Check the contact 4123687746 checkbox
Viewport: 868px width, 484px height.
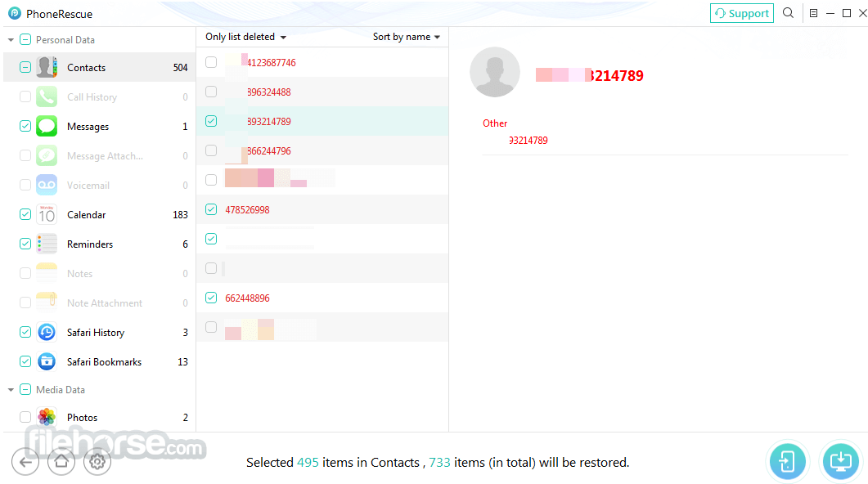pyautogui.click(x=211, y=62)
